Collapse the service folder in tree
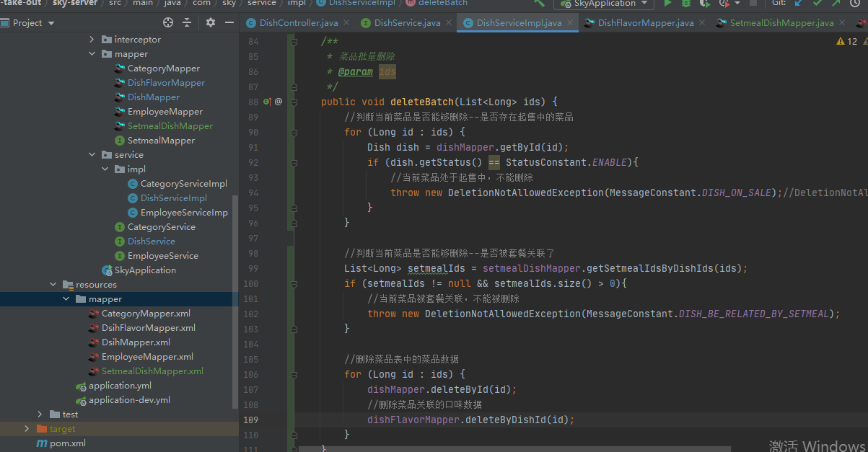This screenshot has height=452, width=868. [x=92, y=155]
